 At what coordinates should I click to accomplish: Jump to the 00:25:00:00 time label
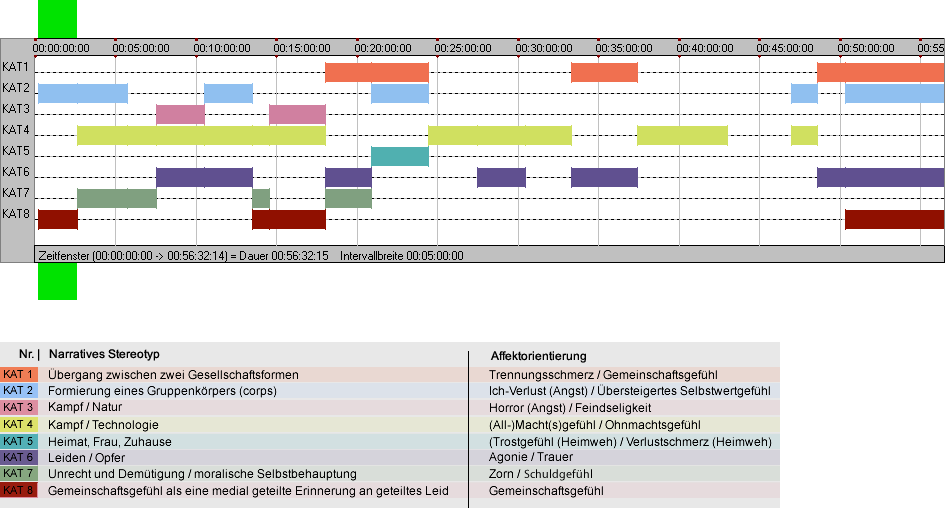click(463, 48)
